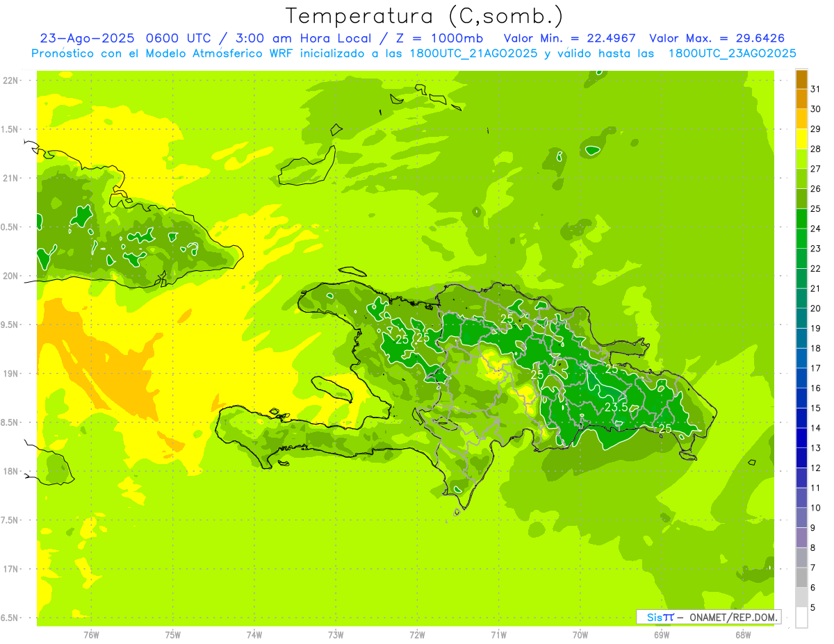Click the '23.5' contour label on map

616,406
